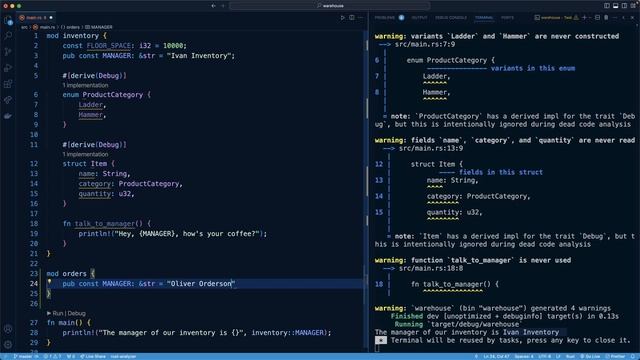Viewport: 640px width, 360px height.
Task: Go back with the navigation arrow
Action: (x=213, y=6)
